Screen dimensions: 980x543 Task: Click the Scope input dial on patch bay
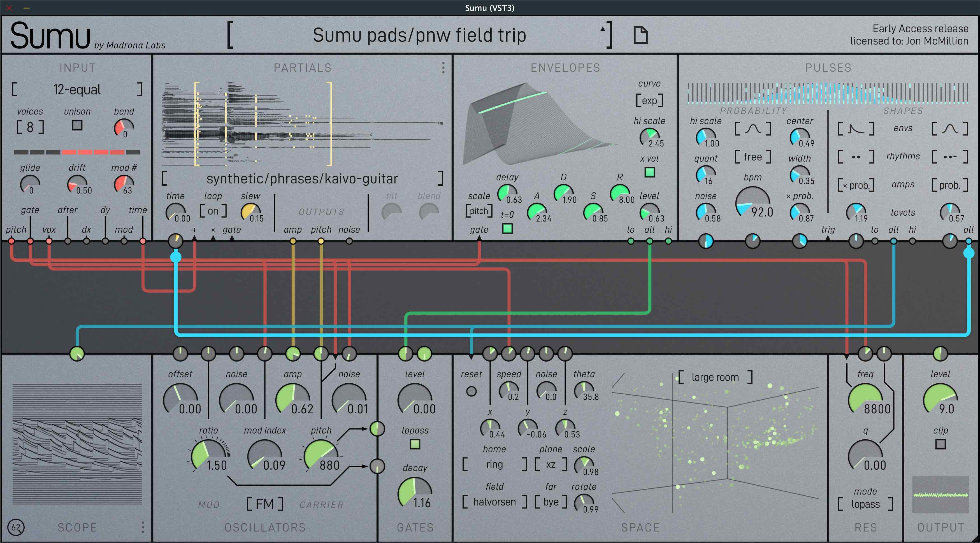[77, 353]
